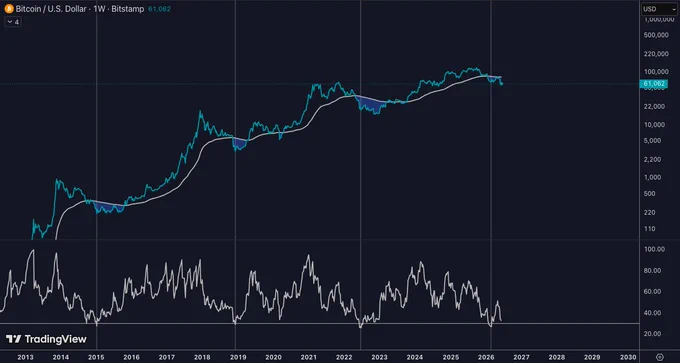Click the TradingView logo
Image resolution: width=680 pixels, height=363 pixels.
click(46, 339)
